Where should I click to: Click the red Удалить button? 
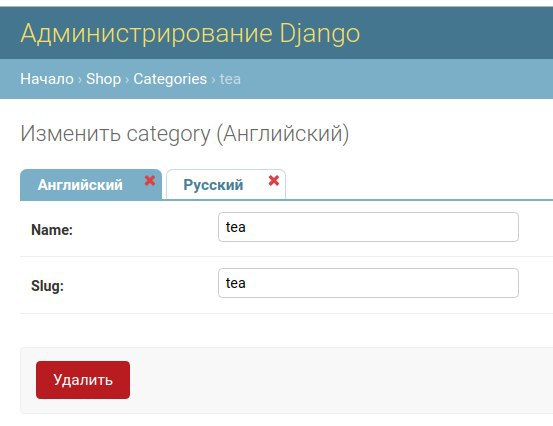click(83, 380)
